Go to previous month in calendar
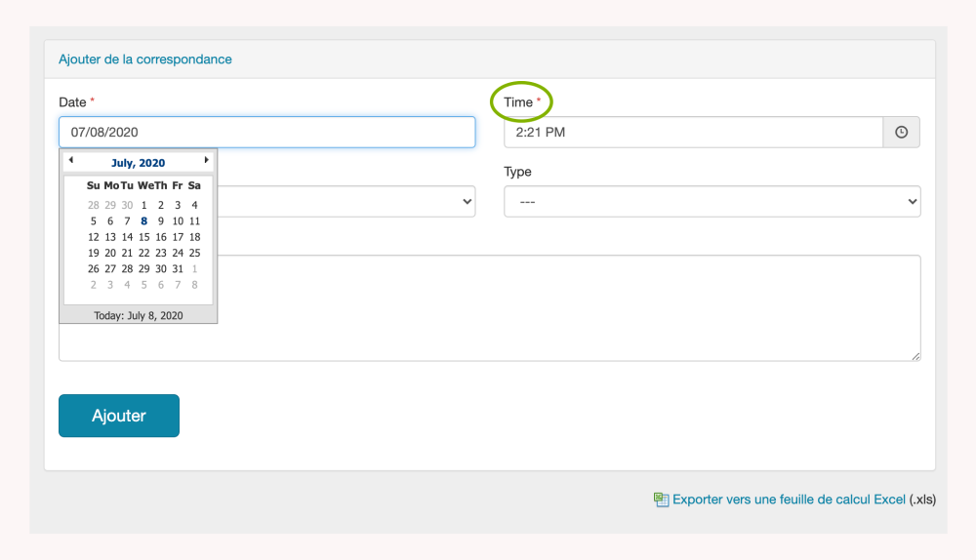 click(x=70, y=160)
